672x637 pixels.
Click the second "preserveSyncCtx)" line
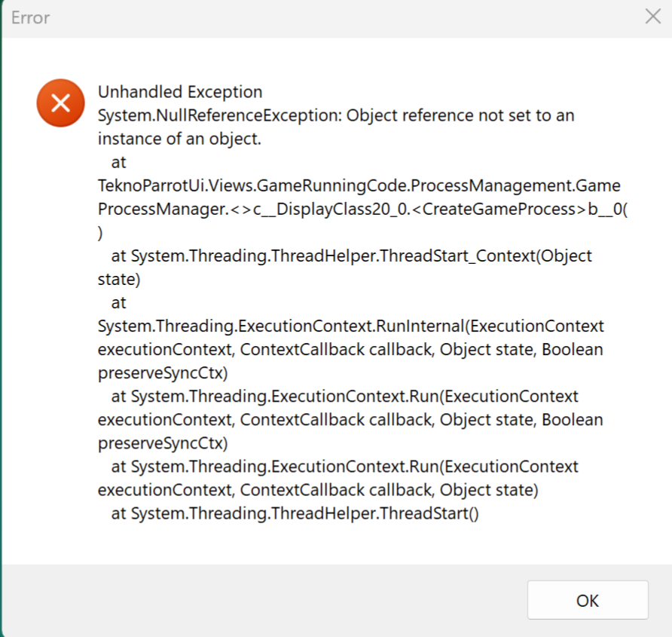pos(163,443)
